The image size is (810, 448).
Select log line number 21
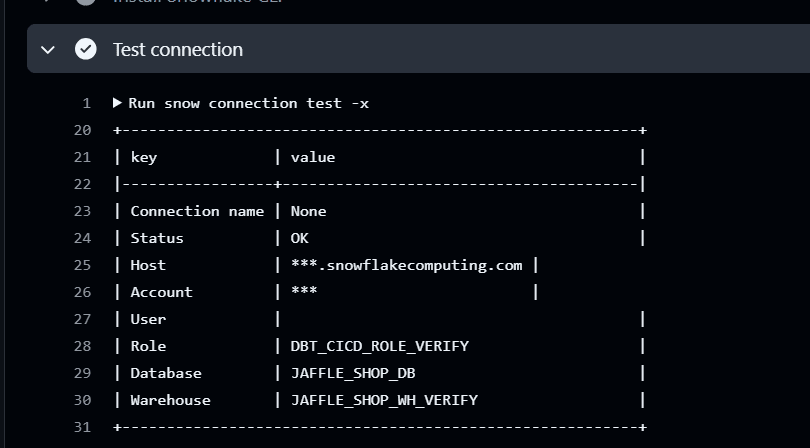[83, 157]
